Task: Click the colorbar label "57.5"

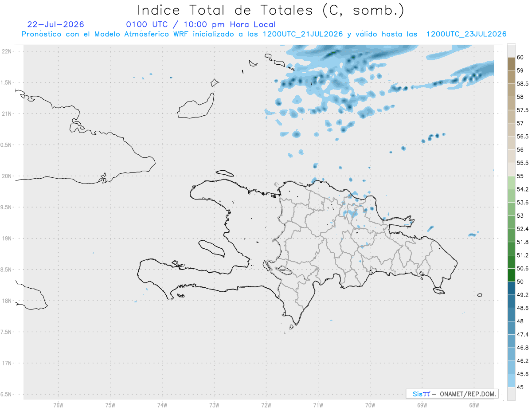Action: coord(523,110)
